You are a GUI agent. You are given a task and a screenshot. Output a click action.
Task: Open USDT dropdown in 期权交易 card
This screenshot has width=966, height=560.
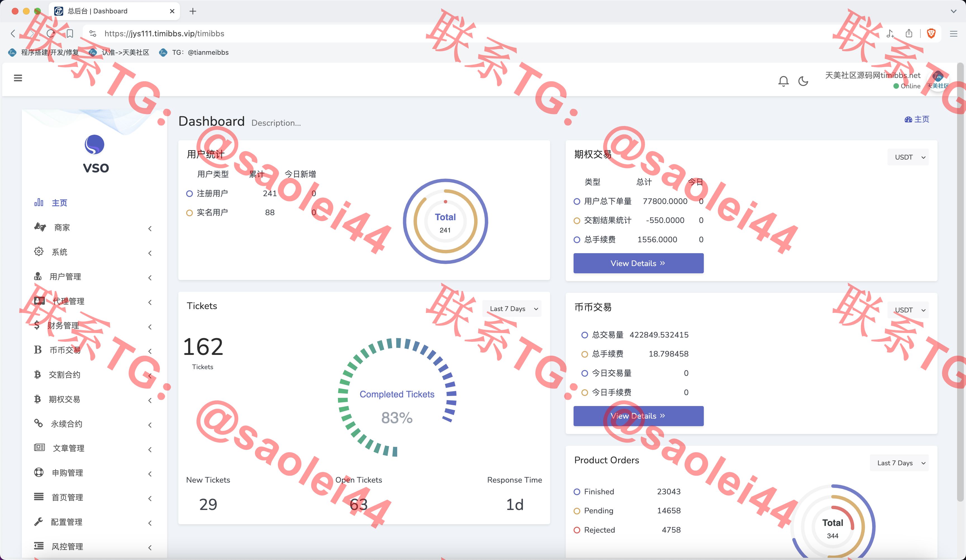tap(908, 157)
